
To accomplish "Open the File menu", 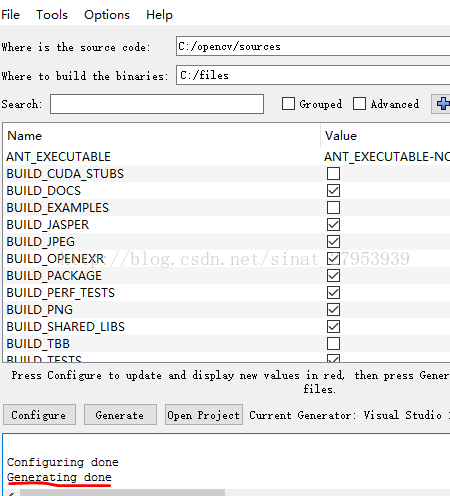I will pos(10,15).
